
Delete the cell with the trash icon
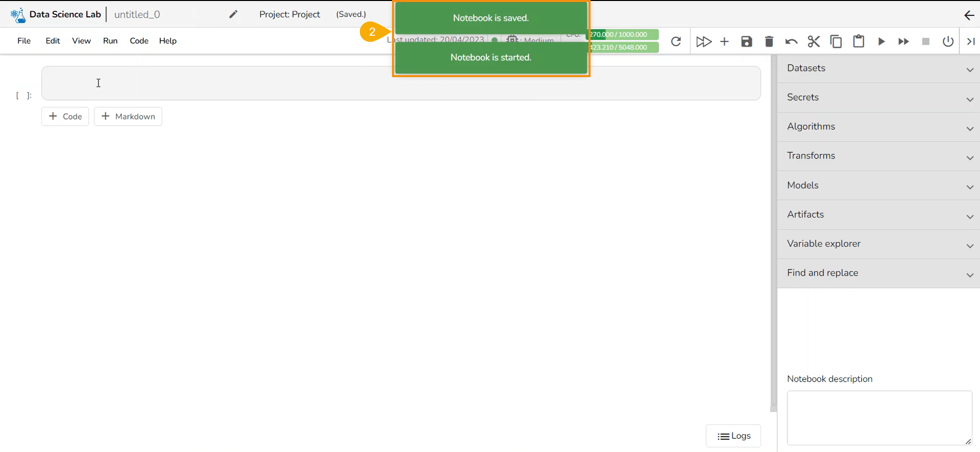coord(769,41)
